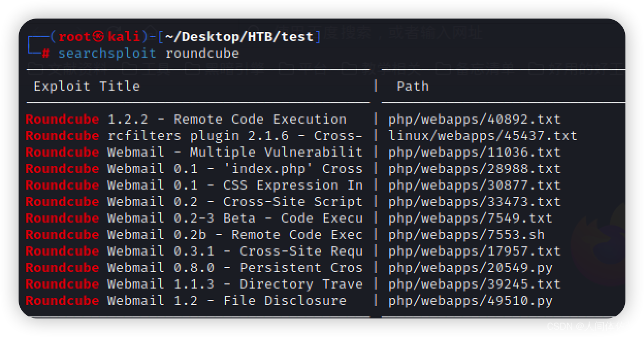Click the path php/webapps/20549.py

[x=470, y=267]
